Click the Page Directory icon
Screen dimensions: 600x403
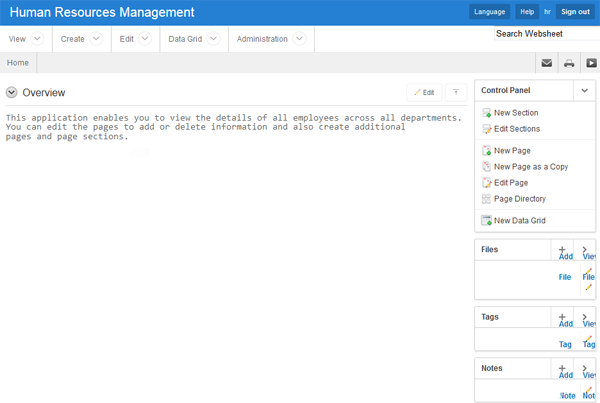tap(487, 199)
